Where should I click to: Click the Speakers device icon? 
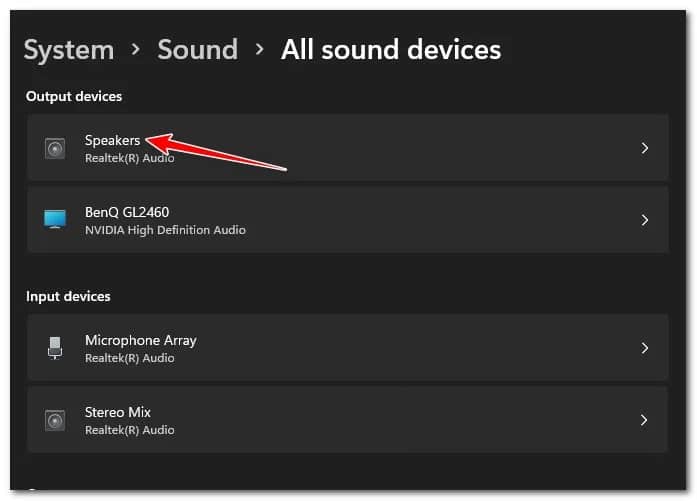pyautogui.click(x=55, y=149)
